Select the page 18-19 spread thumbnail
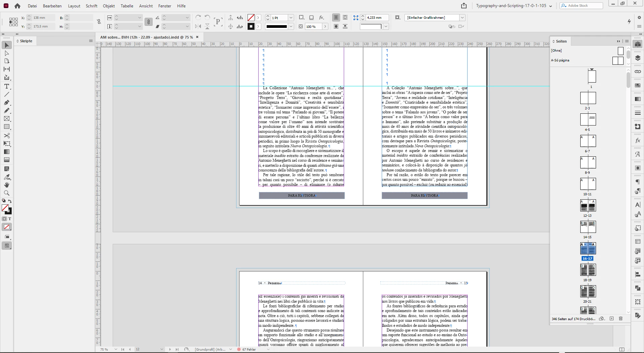 pyautogui.click(x=588, y=270)
